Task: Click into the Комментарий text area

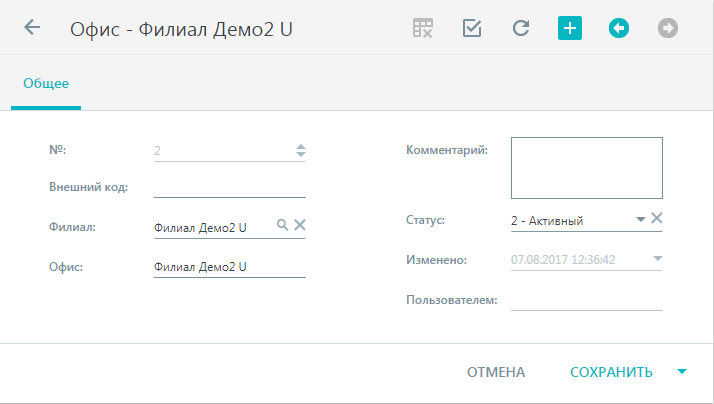Action: pyautogui.click(x=586, y=168)
